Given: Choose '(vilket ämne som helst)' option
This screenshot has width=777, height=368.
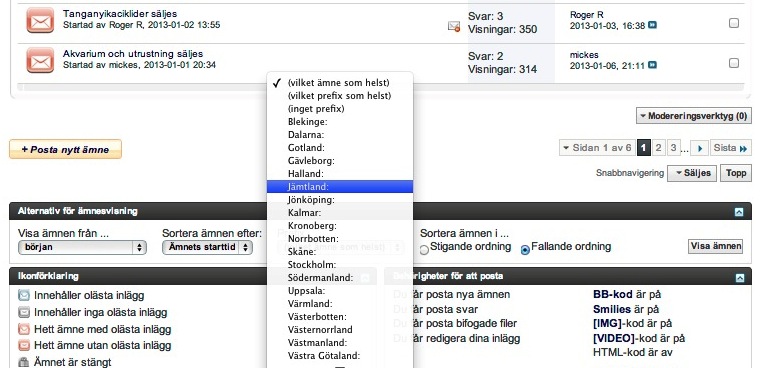Looking at the screenshot, I should coord(339,83).
